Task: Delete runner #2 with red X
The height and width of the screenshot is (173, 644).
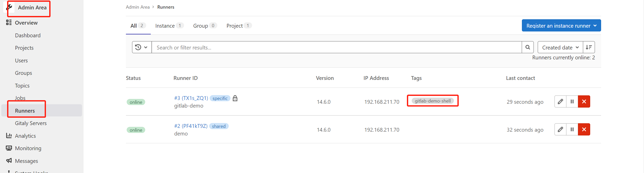Action: click(584, 129)
